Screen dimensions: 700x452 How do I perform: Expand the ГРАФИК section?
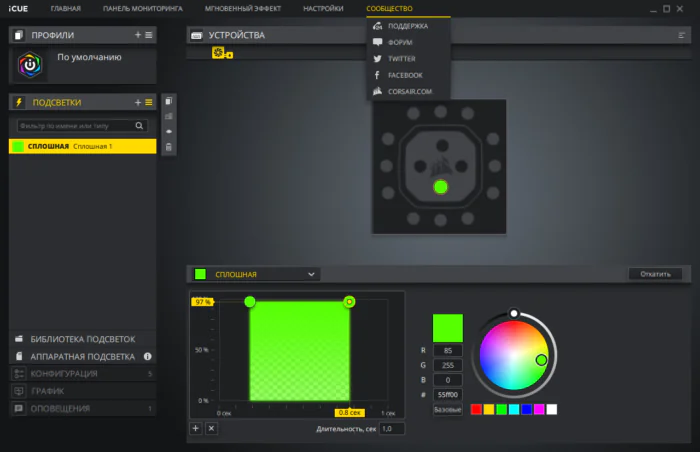pyautogui.click(x=83, y=391)
